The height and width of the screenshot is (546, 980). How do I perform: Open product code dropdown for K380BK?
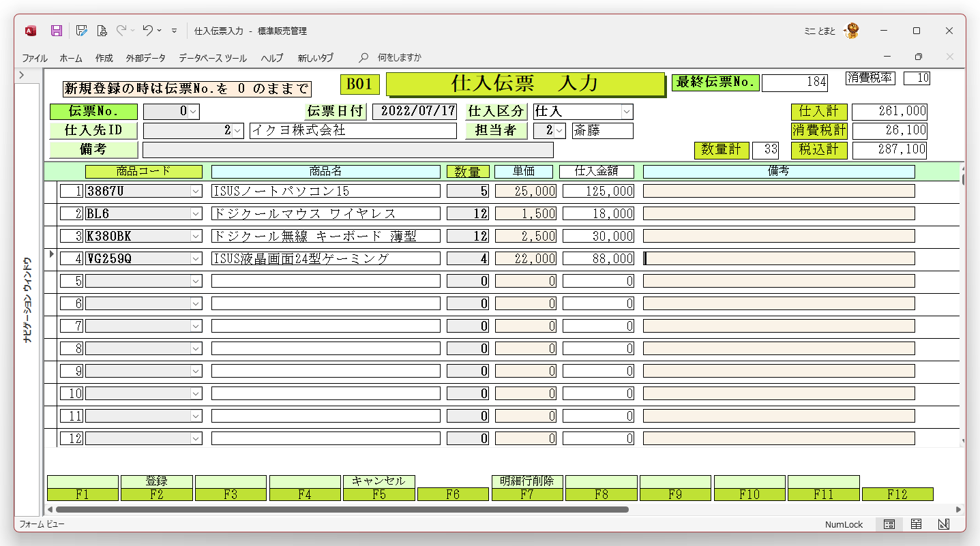[x=196, y=237]
